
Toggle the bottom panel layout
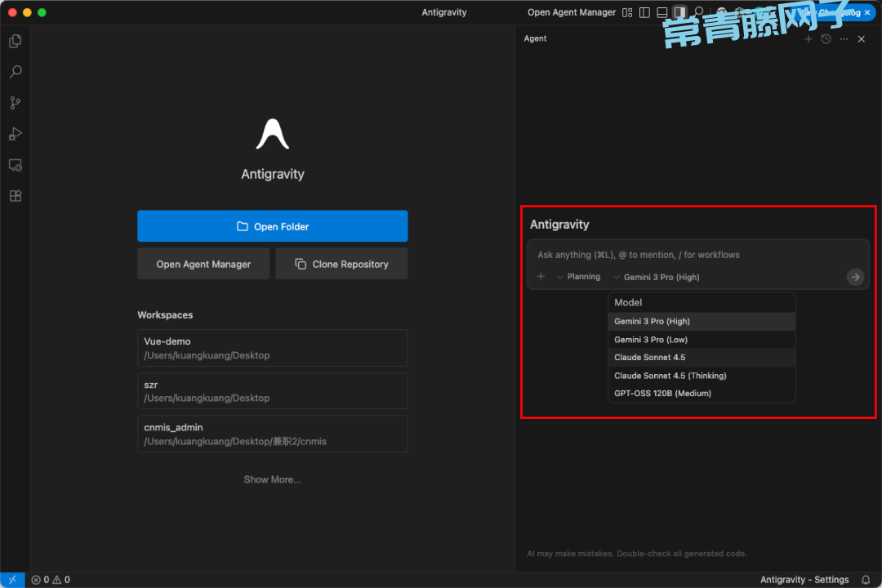[662, 12]
